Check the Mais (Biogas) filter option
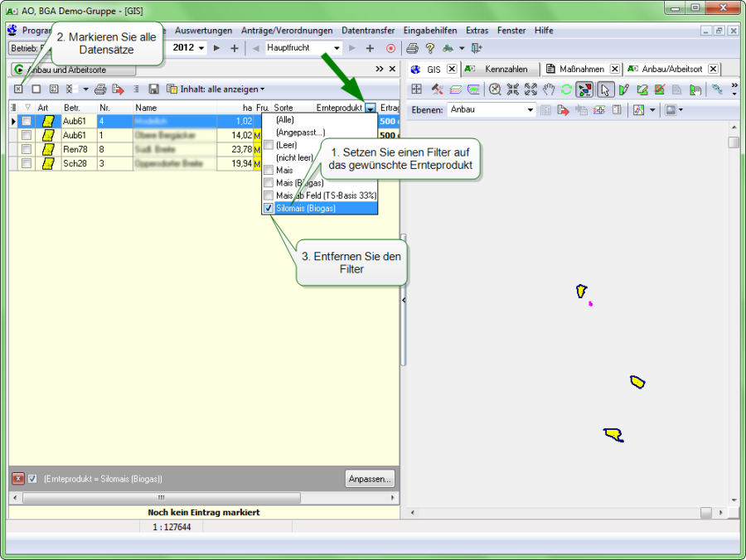This screenshot has height=560, width=746. 269,182
